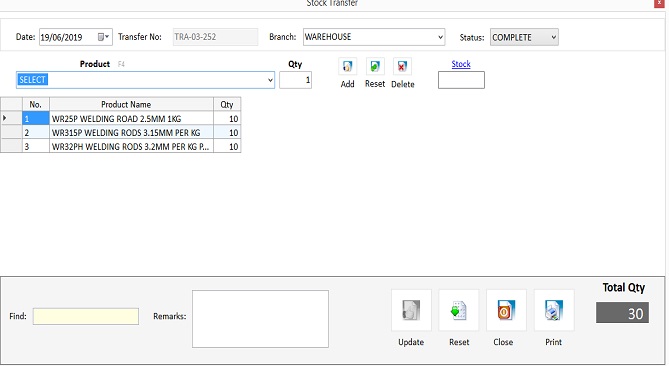Open the Stock link

pos(461,64)
